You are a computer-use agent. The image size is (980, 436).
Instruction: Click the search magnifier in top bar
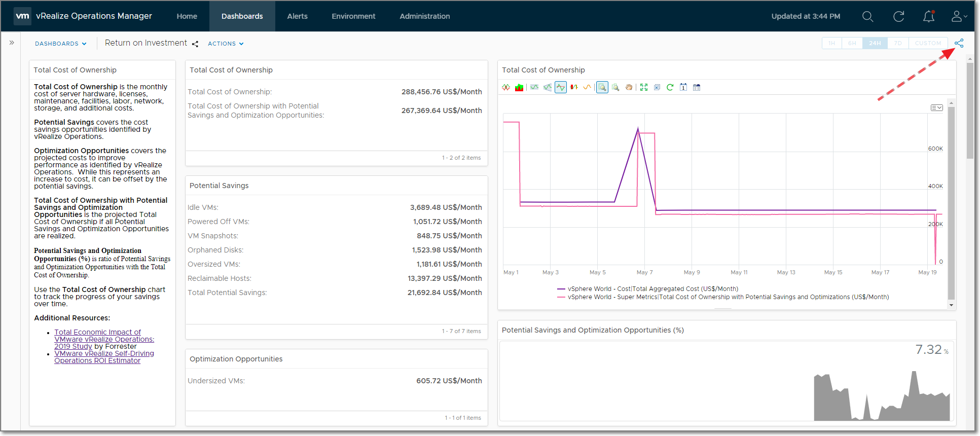pos(867,16)
